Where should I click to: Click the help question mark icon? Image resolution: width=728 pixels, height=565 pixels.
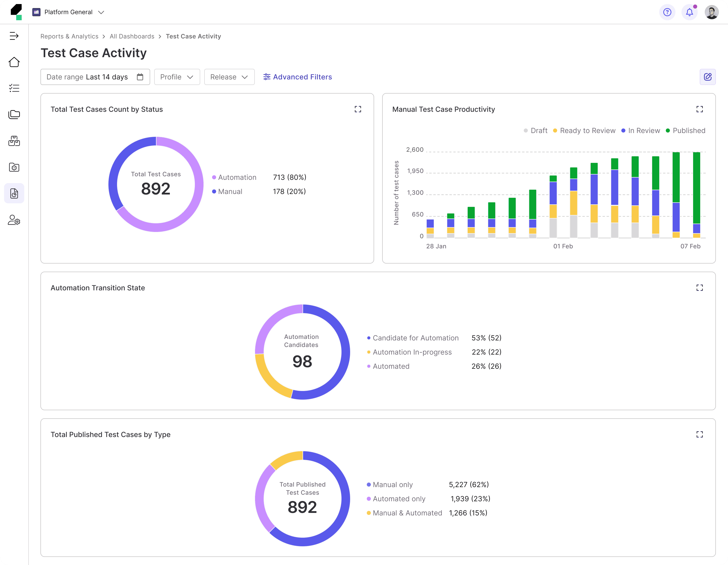click(x=667, y=12)
